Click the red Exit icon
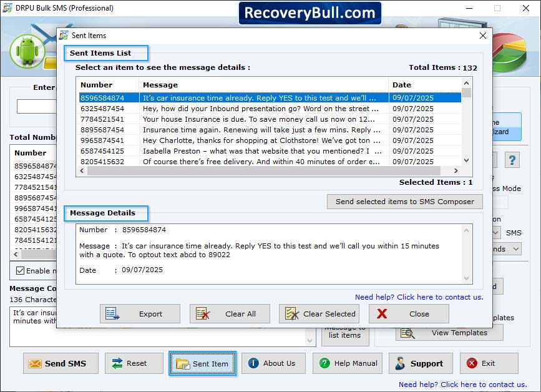Image resolution: width=541 pixels, height=392 pixels. [x=472, y=363]
